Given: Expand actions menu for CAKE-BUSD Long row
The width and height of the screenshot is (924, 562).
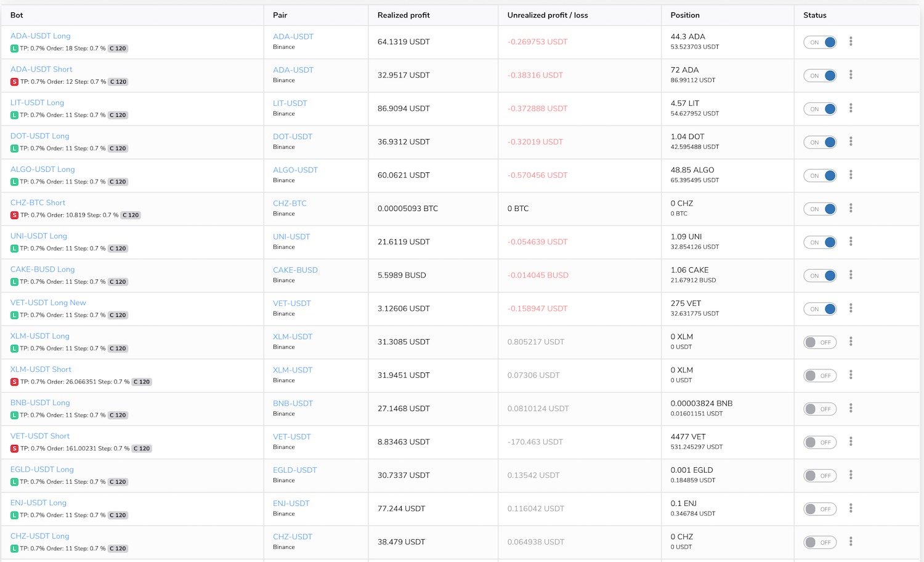Looking at the screenshot, I should 851,275.
